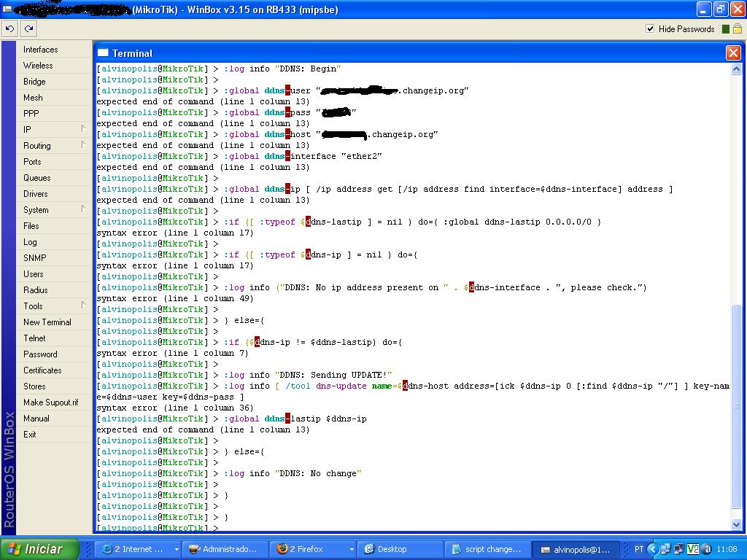
Task: Toggle the Hide Passwords checkbox
Action: [650, 29]
